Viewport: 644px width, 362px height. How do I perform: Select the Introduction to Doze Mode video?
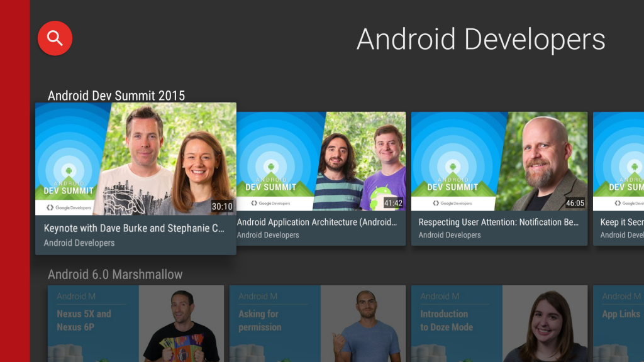point(499,324)
